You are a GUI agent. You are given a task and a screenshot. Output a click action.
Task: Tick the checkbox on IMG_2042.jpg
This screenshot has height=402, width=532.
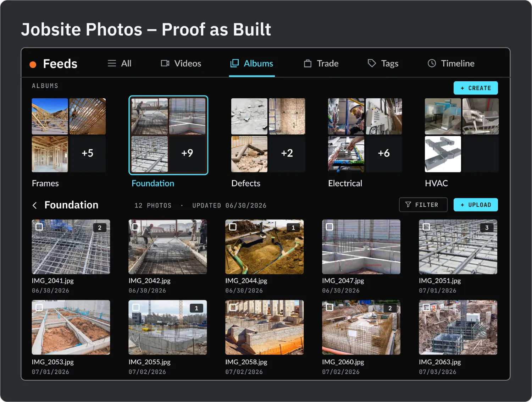pyautogui.click(x=136, y=227)
